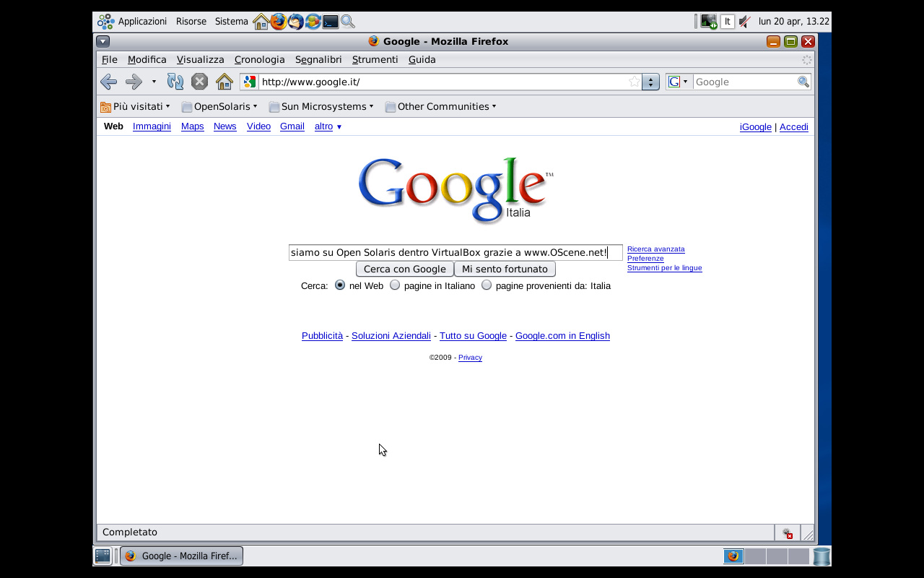Open the Preferenze link
924x578 pixels.
click(x=645, y=259)
